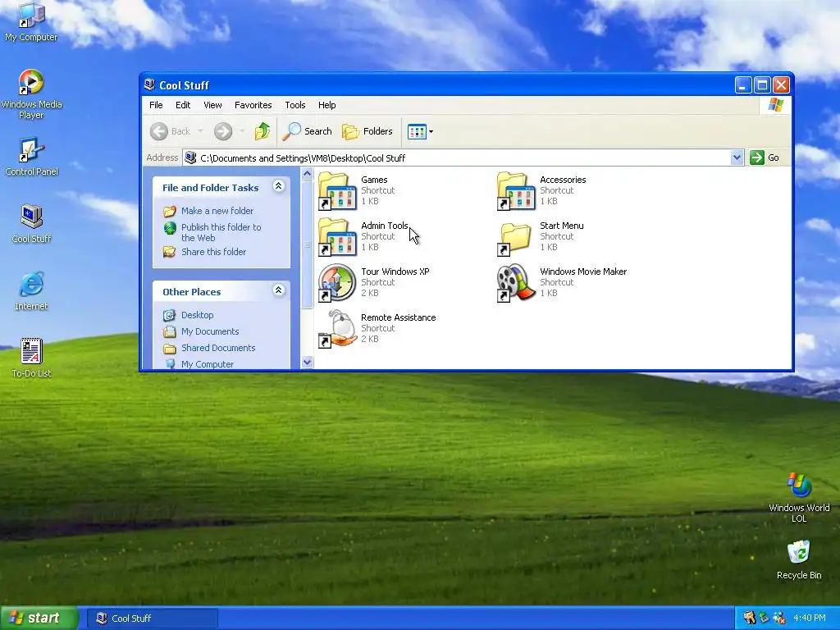Viewport: 840px width, 630px height.
Task: Select the Tour Windows XP shortcut icon
Action: tap(337, 283)
